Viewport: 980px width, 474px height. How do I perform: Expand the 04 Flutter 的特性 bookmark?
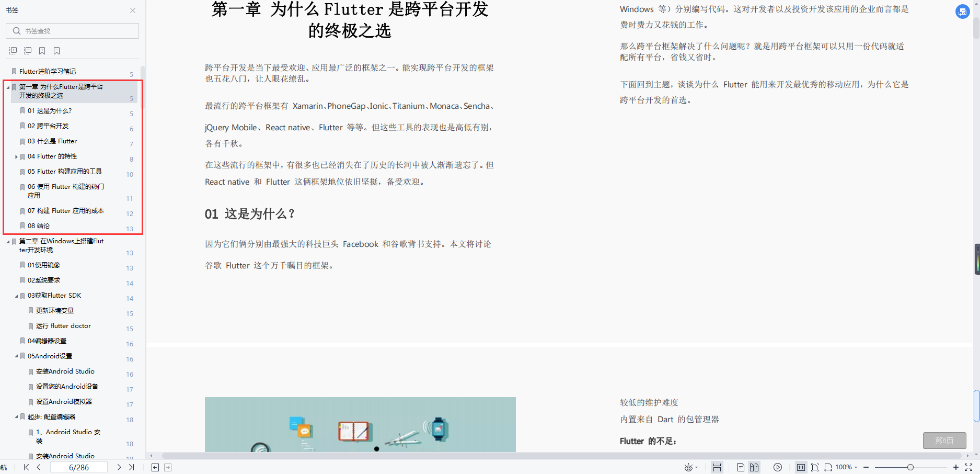(x=16, y=157)
